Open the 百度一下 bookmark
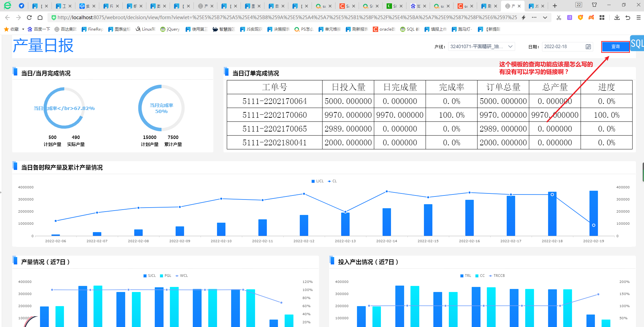Viewport: 644px width, 327px height. click(x=39, y=29)
